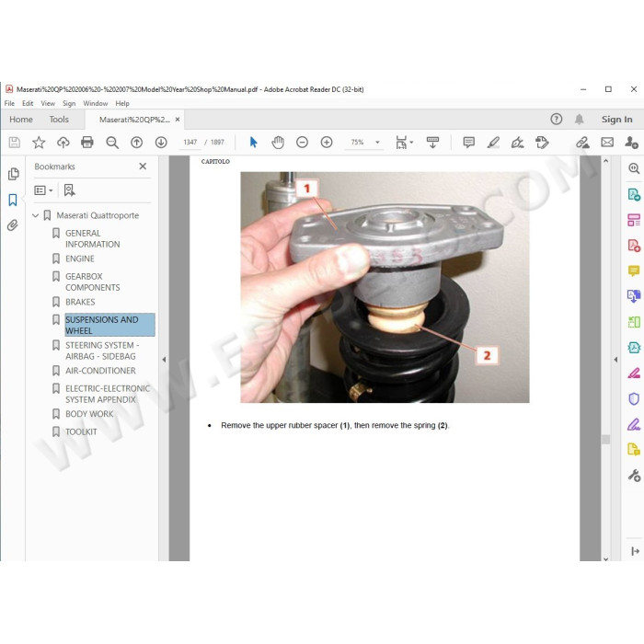Screen dimensions: 644x644
Task: Select SUSPENSIONS AND WHEEL bookmark
Action: click(x=109, y=325)
